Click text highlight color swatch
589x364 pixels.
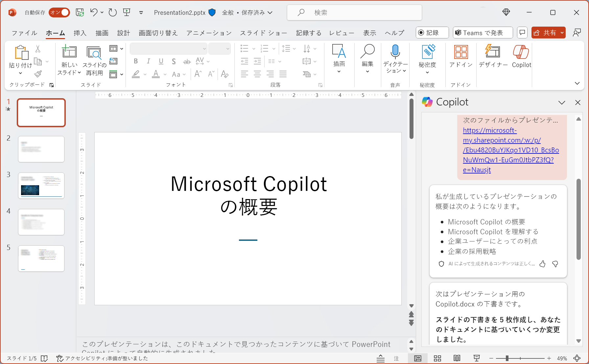136,74
